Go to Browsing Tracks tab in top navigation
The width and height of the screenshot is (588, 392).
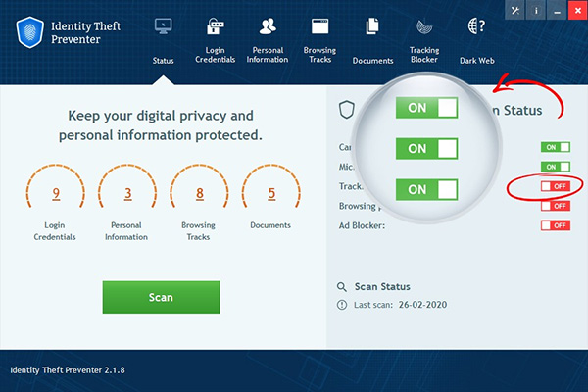[319, 41]
